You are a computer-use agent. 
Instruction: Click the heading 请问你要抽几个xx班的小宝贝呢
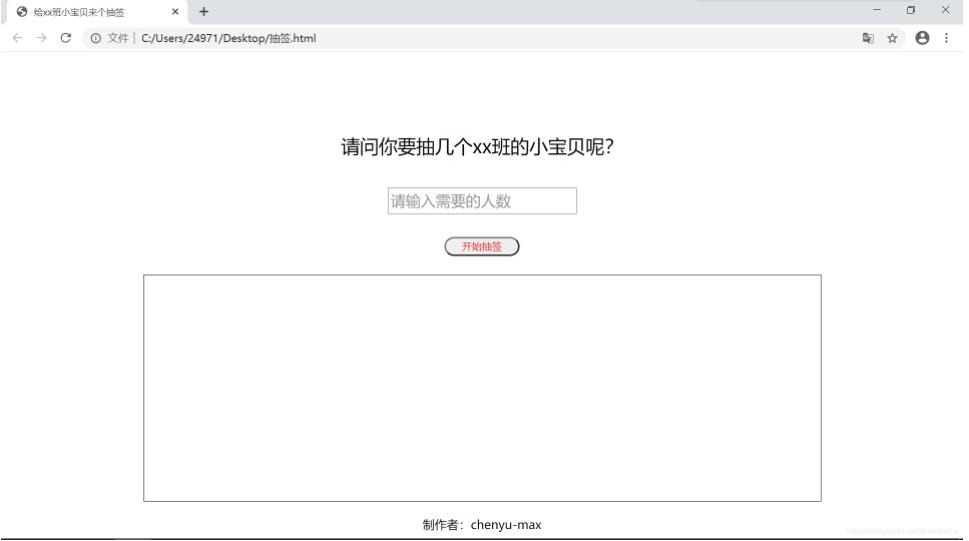pyautogui.click(x=477, y=147)
